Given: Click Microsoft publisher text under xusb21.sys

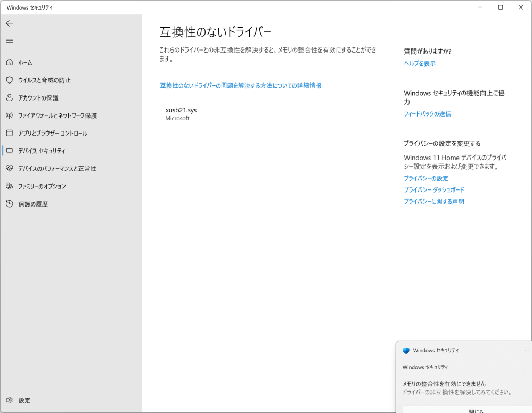Looking at the screenshot, I should 177,118.
